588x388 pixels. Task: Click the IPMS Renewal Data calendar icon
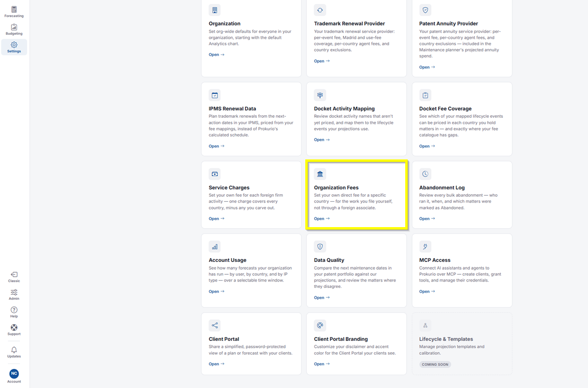(215, 95)
